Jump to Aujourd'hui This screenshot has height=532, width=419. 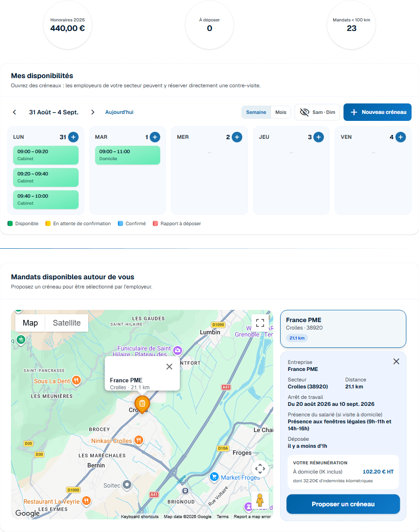(119, 112)
